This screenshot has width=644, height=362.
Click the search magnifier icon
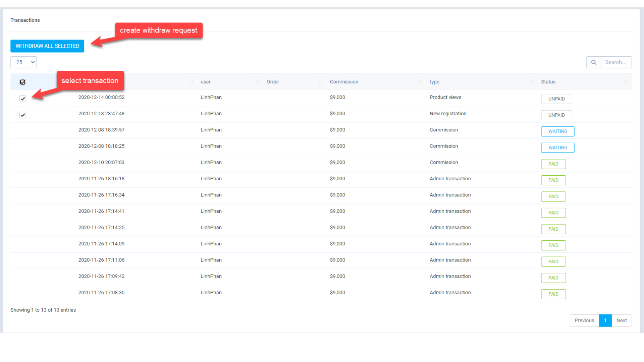(x=593, y=62)
